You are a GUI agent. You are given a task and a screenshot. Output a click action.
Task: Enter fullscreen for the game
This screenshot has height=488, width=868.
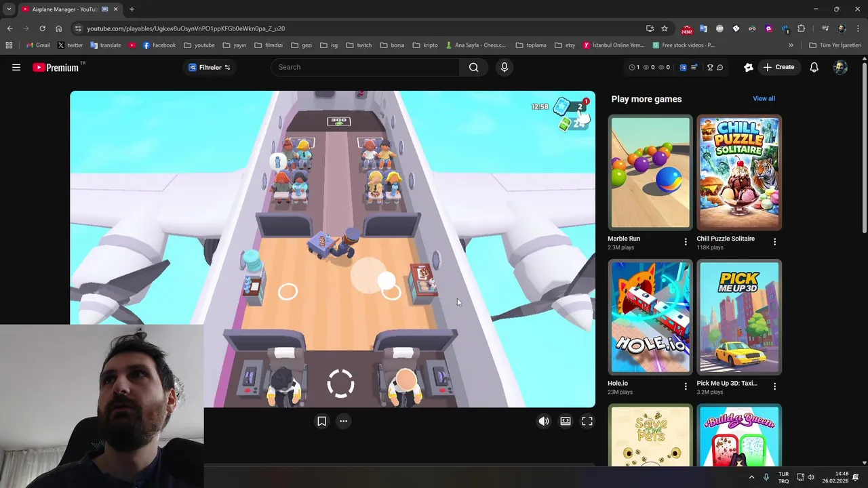click(587, 421)
